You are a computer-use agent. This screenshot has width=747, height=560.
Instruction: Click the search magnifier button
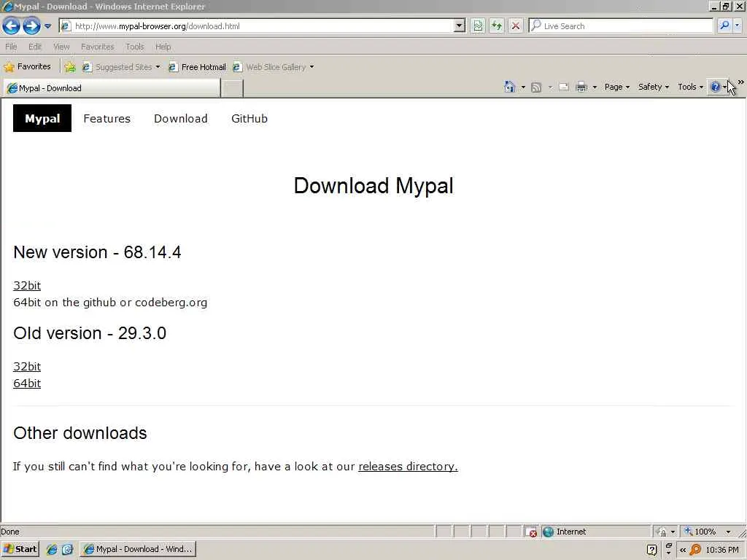click(724, 26)
